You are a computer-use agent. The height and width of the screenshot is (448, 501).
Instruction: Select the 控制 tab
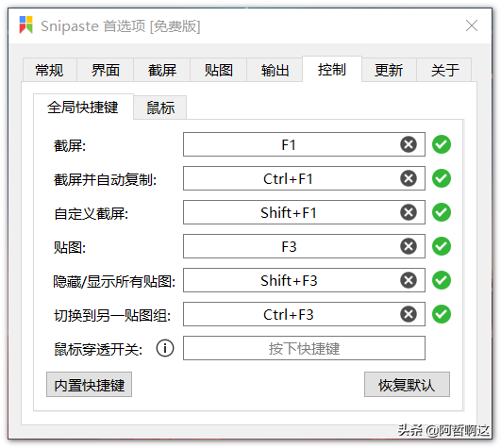[332, 69]
